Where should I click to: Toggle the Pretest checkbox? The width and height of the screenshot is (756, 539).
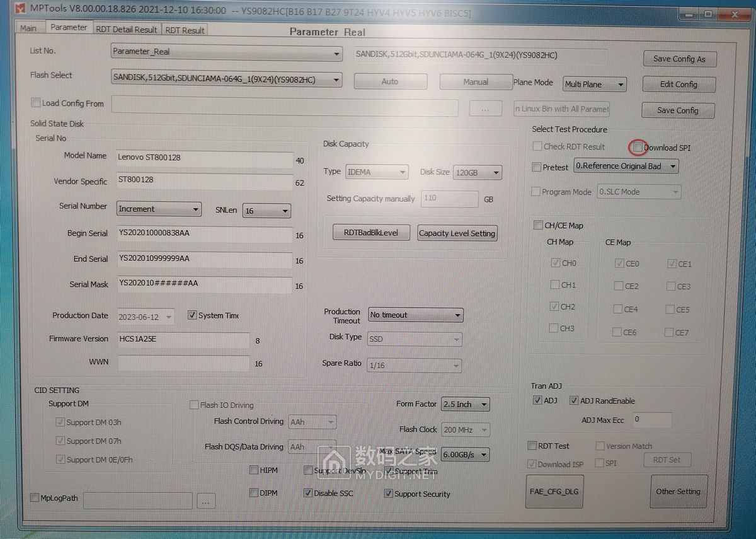tap(535, 168)
